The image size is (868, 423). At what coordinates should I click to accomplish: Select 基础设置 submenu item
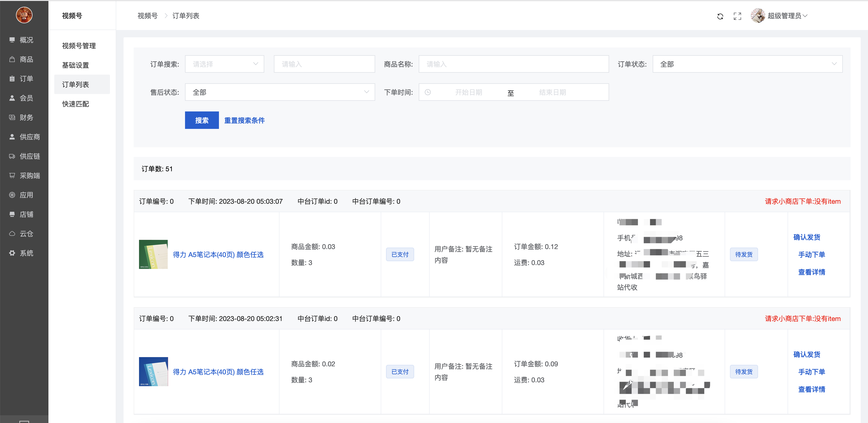tap(76, 65)
